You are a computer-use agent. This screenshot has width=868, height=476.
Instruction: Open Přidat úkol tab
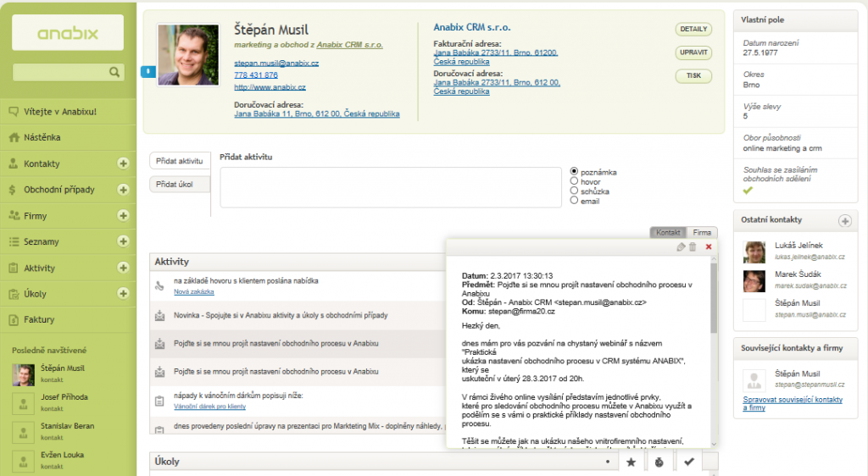coord(180,184)
